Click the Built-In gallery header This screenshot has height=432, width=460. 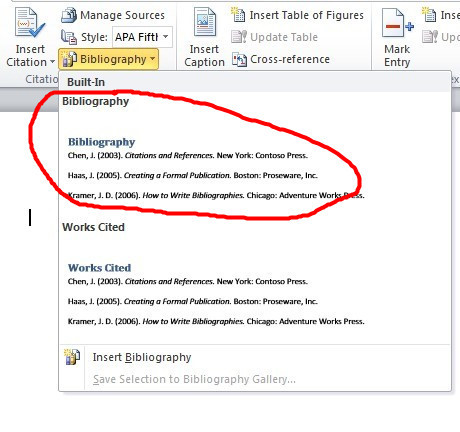point(86,82)
